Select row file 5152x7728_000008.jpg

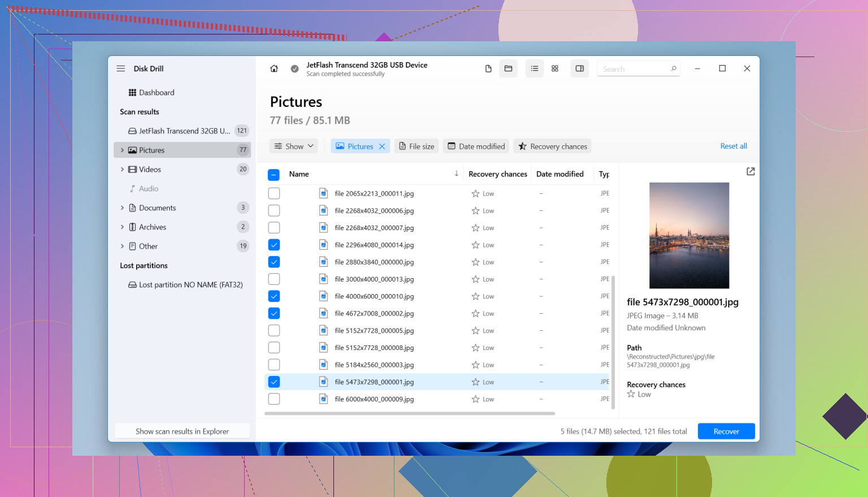(437, 348)
